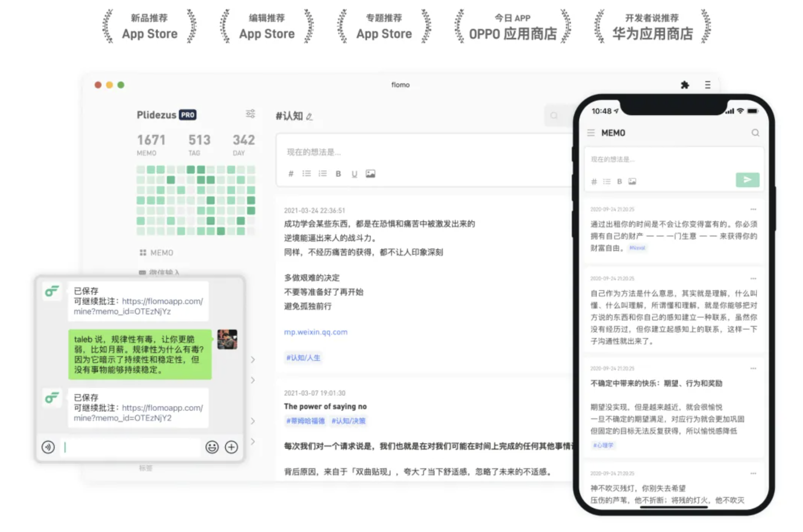Toggle underline formatting in desktop memo editor
Viewport: 803px width, 532px height.
[x=354, y=174]
